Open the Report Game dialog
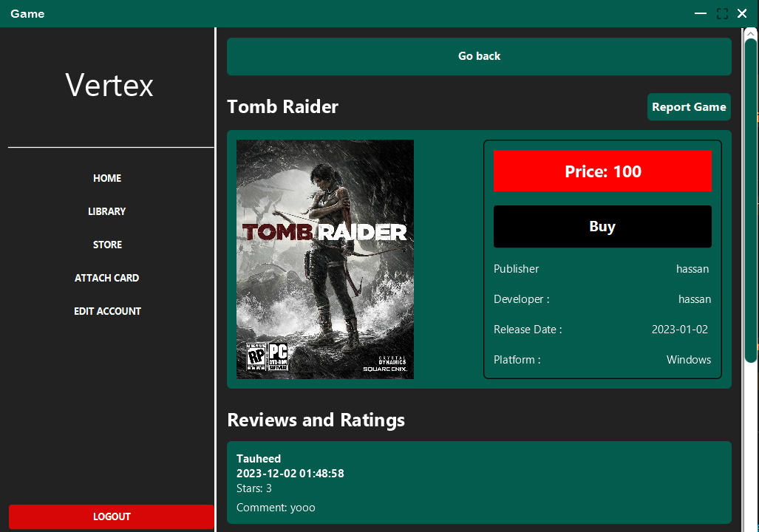759x532 pixels. tap(689, 107)
